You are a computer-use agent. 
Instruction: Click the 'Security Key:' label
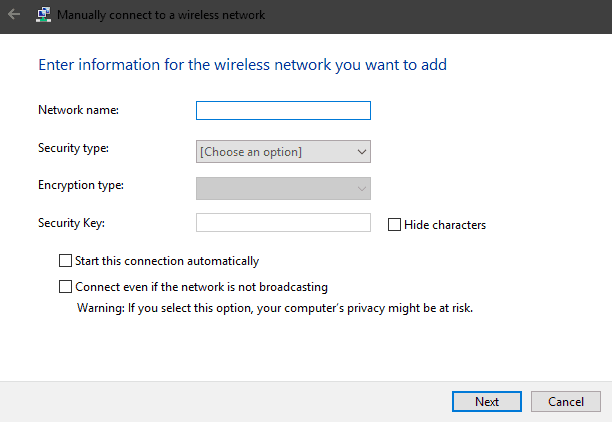[x=71, y=223]
